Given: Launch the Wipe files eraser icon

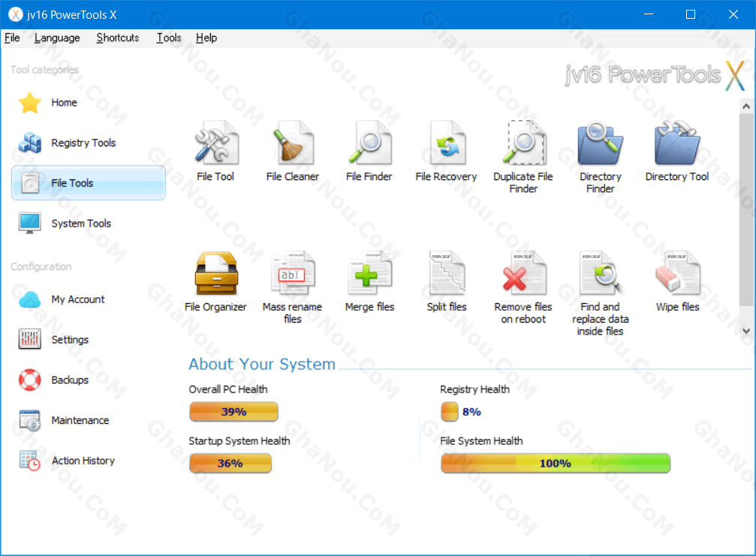Looking at the screenshot, I should click(677, 273).
